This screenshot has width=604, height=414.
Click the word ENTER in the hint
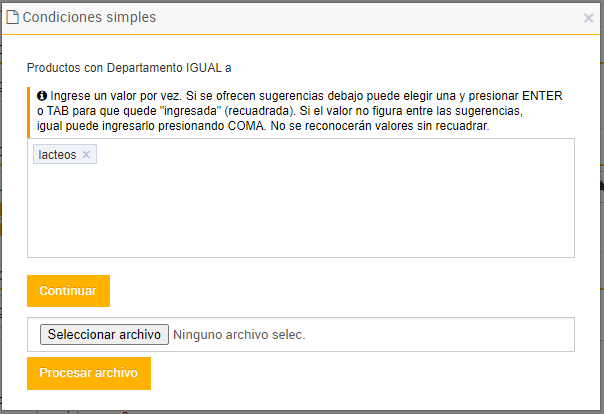click(541, 96)
